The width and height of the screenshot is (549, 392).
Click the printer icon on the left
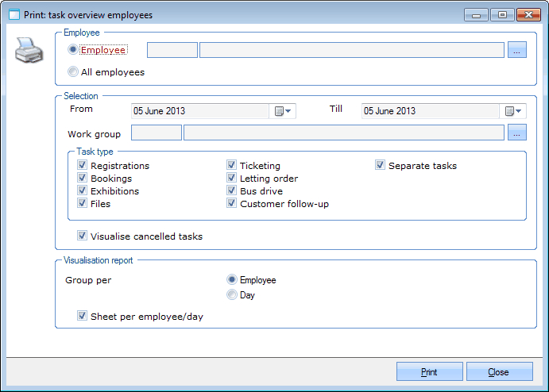(29, 52)
